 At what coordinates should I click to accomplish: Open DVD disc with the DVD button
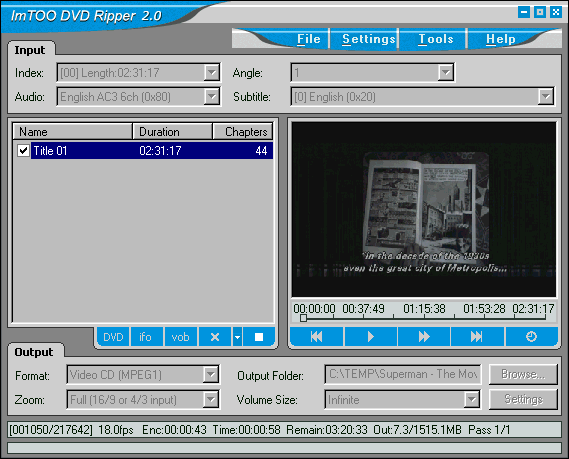point(113,337)
